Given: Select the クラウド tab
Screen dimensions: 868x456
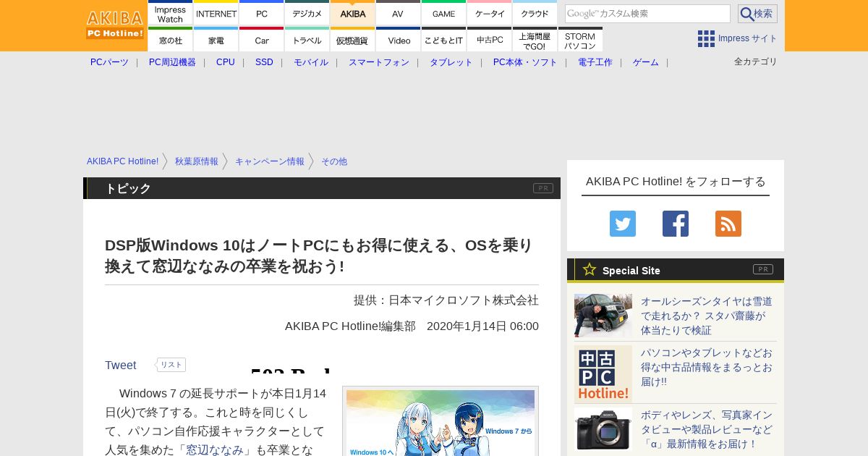Looking at the screenshot, I should 535,13.
